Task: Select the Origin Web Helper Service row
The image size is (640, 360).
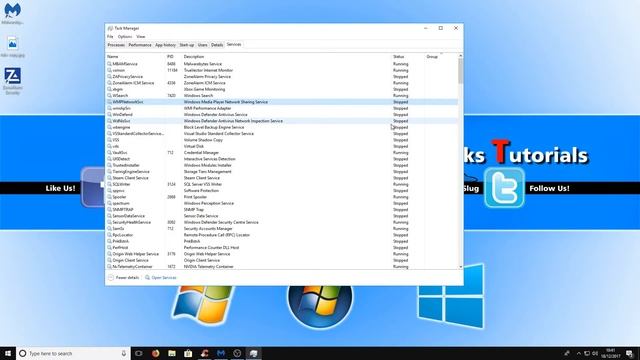Action: (282, 254)
